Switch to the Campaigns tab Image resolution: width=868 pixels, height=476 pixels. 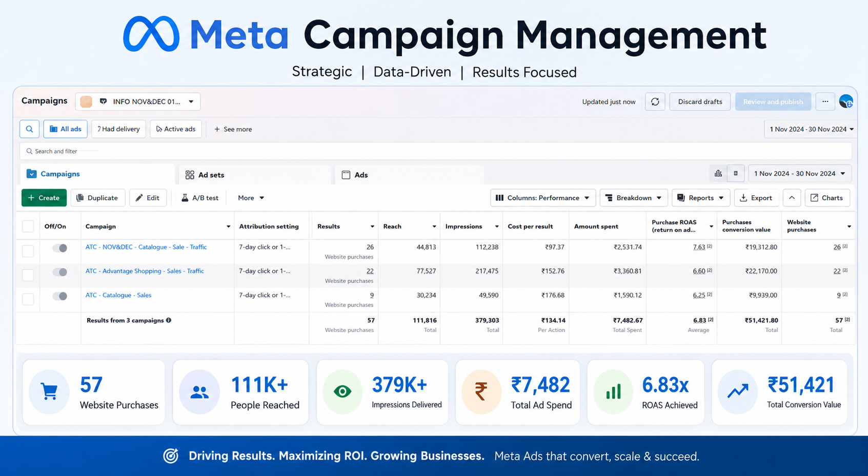coord(97,174)
